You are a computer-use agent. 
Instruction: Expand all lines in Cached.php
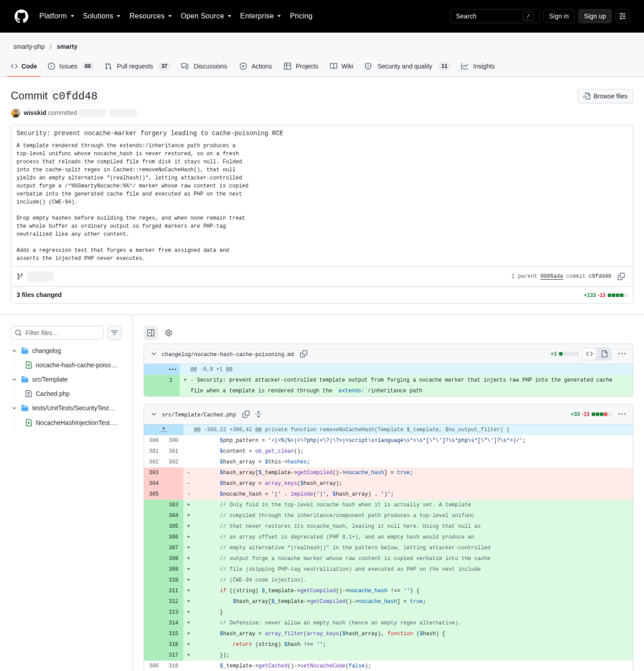258,415
